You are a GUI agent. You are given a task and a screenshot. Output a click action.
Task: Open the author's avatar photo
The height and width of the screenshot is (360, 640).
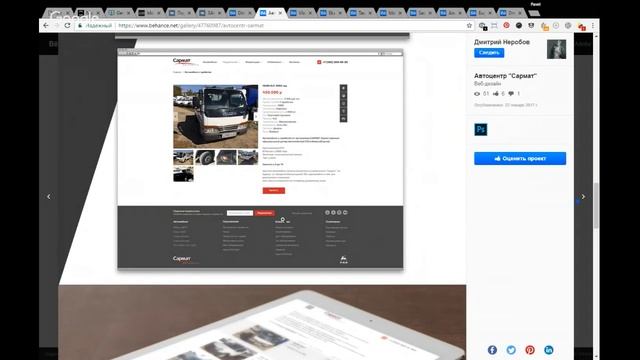click(556, 49)
